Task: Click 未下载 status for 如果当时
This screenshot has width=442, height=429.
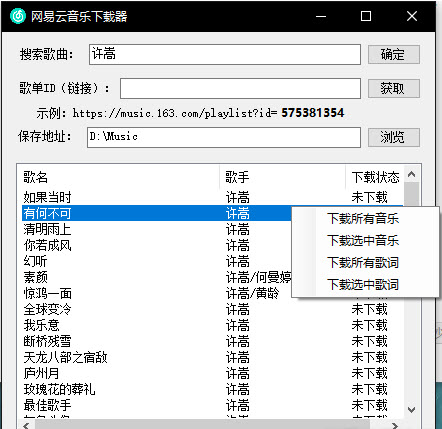Action: tap(369, 197)
